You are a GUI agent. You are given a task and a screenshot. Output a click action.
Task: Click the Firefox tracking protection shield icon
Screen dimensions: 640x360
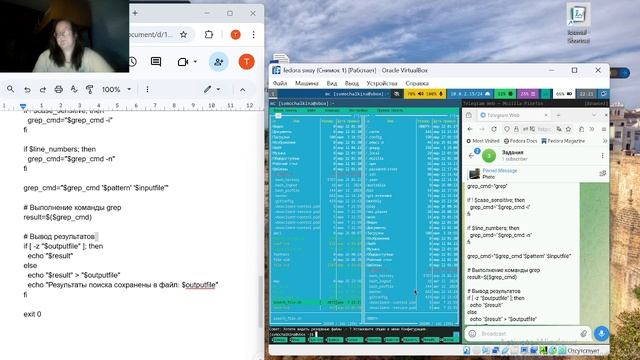coord(507,129)
